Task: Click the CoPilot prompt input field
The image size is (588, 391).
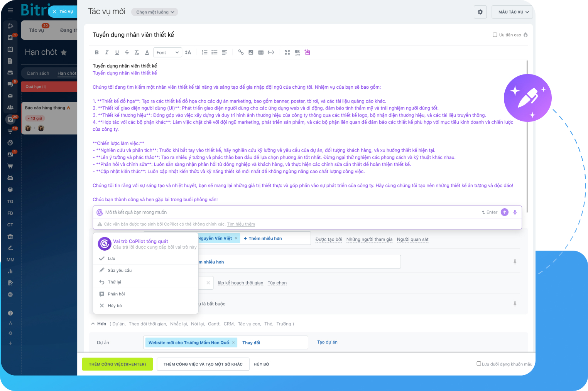Action: click(x=289, y=212)
